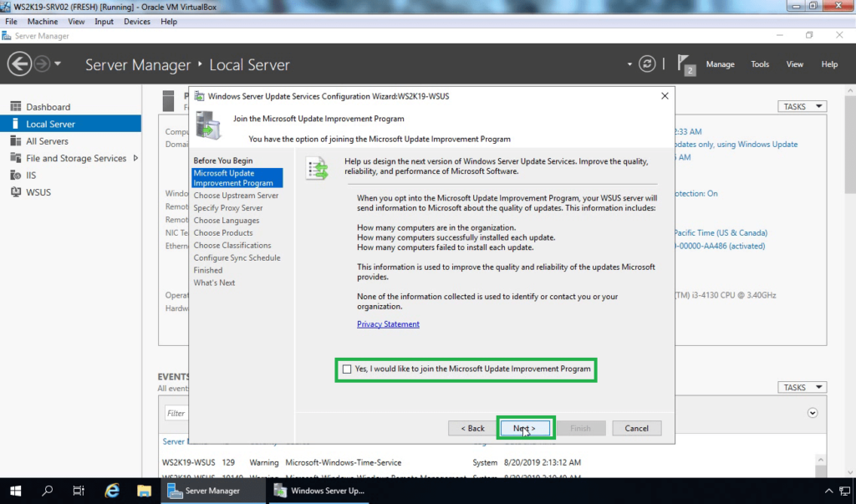Select Local Server in the sidebar
856x504 pixels.
point(70,124)
